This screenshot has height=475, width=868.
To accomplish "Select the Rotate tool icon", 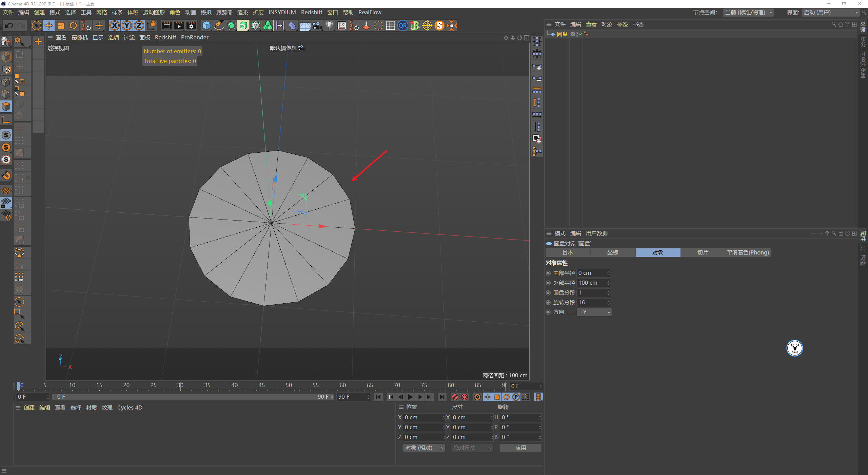I will click(x=73, y=25).
